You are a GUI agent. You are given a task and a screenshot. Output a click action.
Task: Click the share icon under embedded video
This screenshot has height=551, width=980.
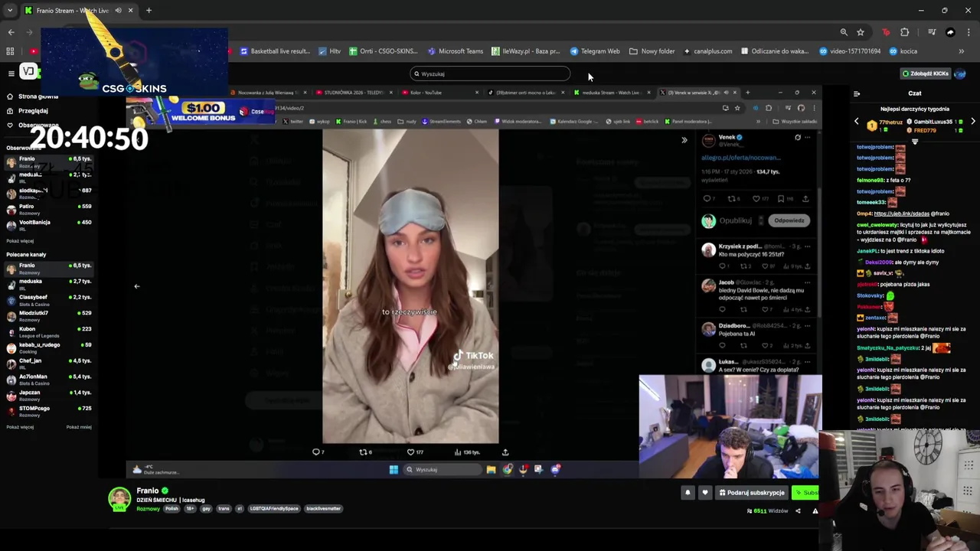pos(505,452)
